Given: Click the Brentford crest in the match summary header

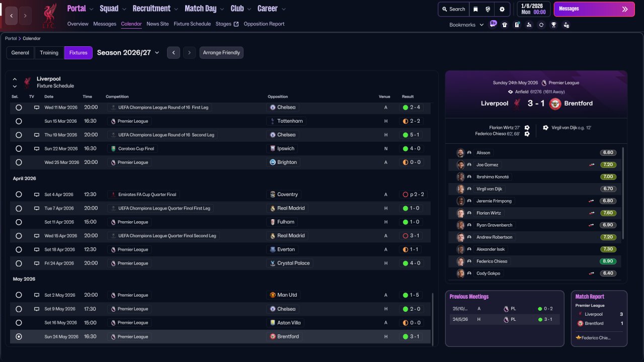Looking at the screenshot, I should pos(555,104).
